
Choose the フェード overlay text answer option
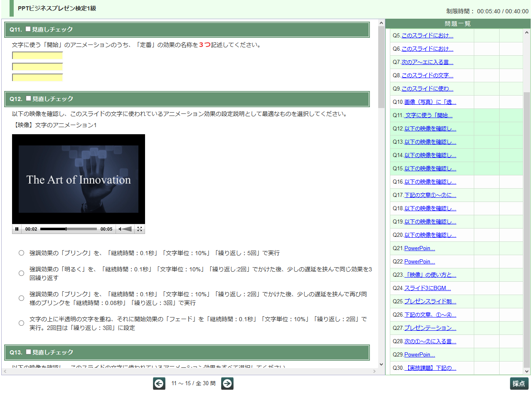[21, 323]
